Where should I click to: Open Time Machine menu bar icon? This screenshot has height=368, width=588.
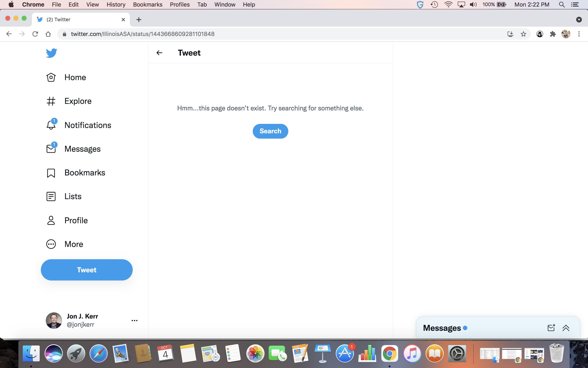434,4
